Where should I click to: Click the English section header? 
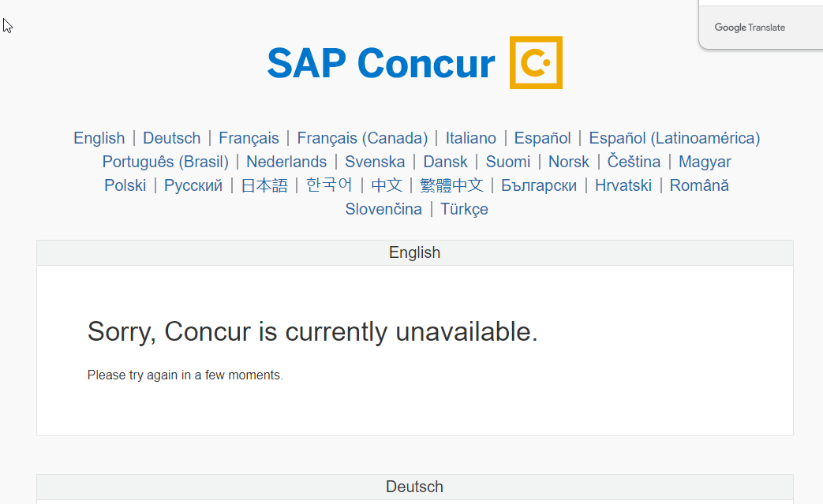414,252
